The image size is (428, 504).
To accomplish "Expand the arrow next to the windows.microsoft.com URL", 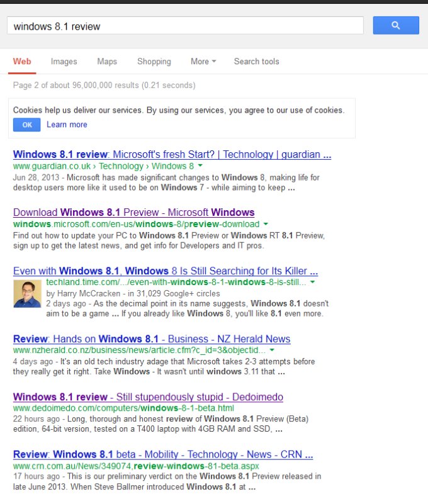I will (x=266, y=224).
